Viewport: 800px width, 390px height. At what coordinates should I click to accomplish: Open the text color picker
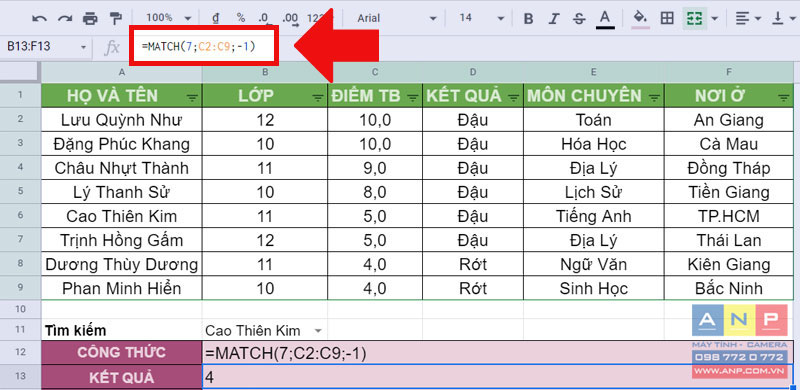(605, 19)
